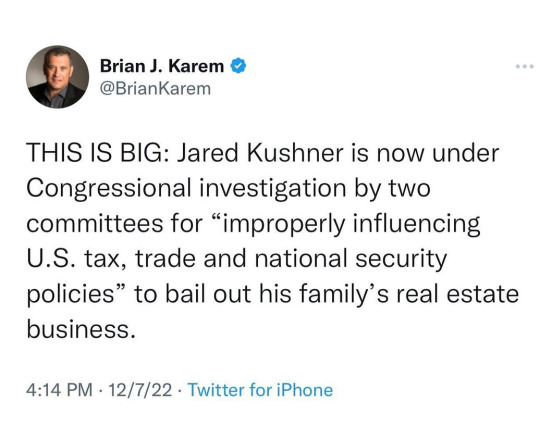
Task: Open the Brian J. Karem display name
Action: coord(162,66)
